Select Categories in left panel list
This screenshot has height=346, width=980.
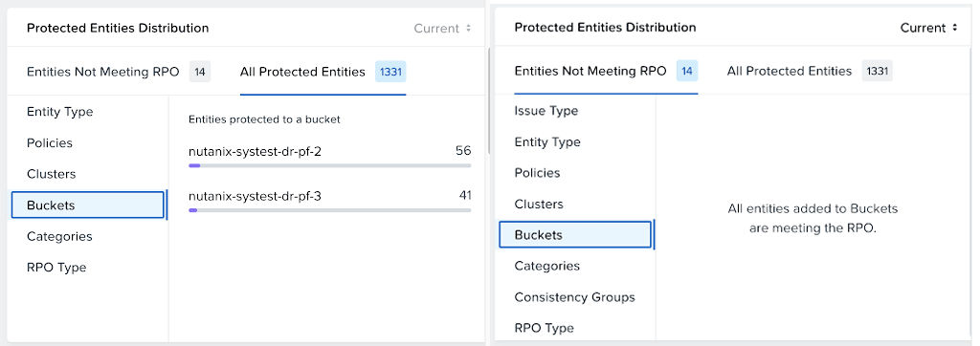pyautogui.click(x=59, y=236)
